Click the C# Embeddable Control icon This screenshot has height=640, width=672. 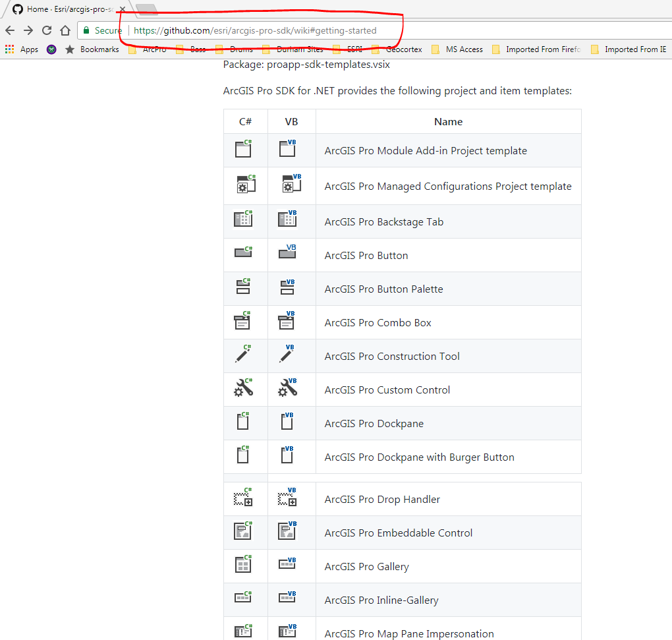243,531
